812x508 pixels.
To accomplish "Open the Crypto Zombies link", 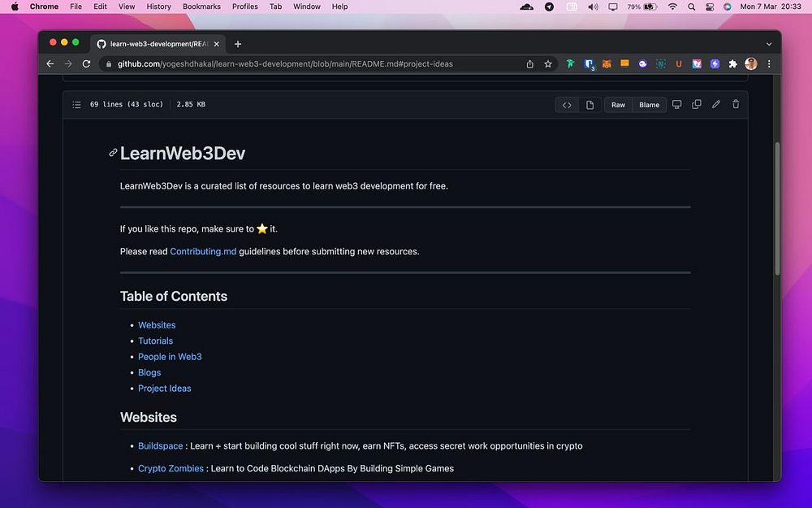I will point(171,468).
